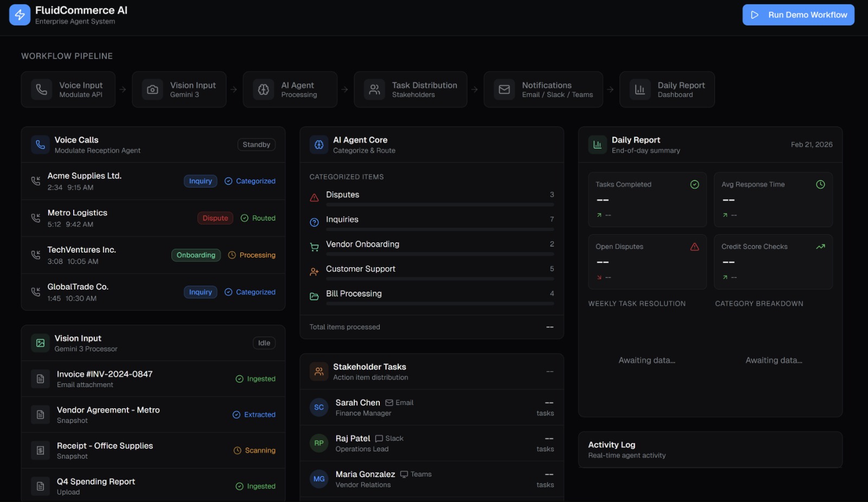Select the Daily Report Dashboard pipeline step
The height and width of the screenshot is (502, 868).
pos(667,89)
